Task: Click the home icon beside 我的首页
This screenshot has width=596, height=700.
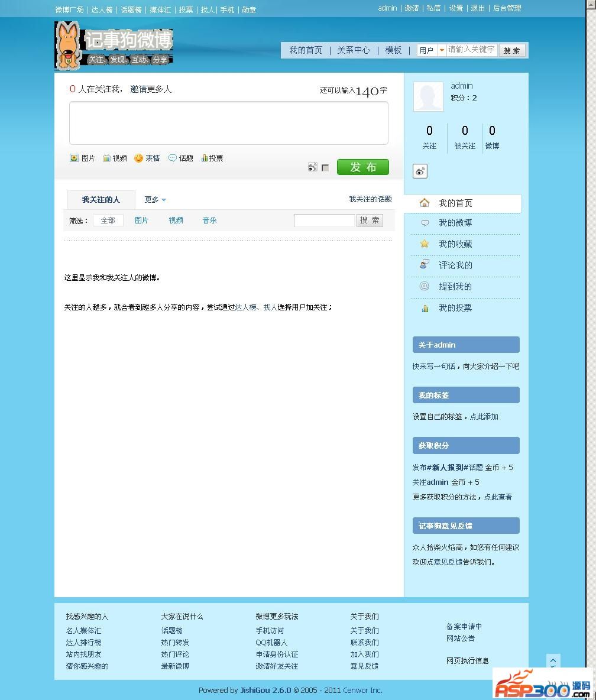Action: click(425, 203)
